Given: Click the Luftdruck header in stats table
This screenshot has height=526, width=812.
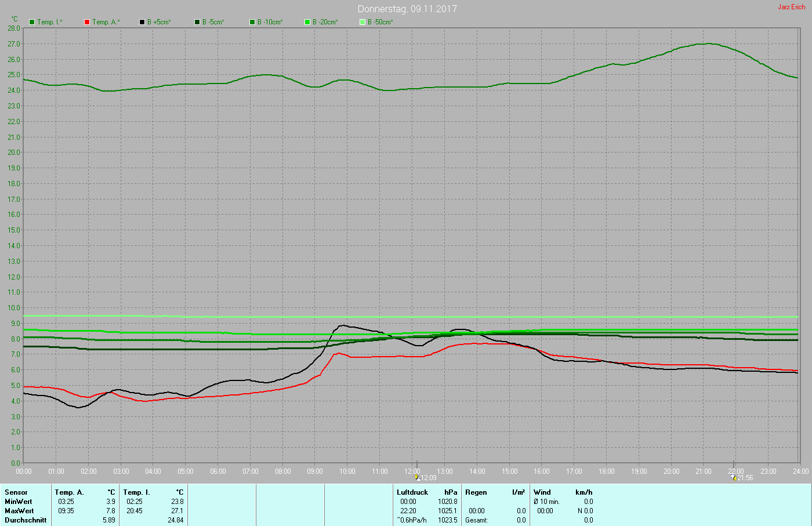Looking at the screenshot, I should tap(412, 492).
